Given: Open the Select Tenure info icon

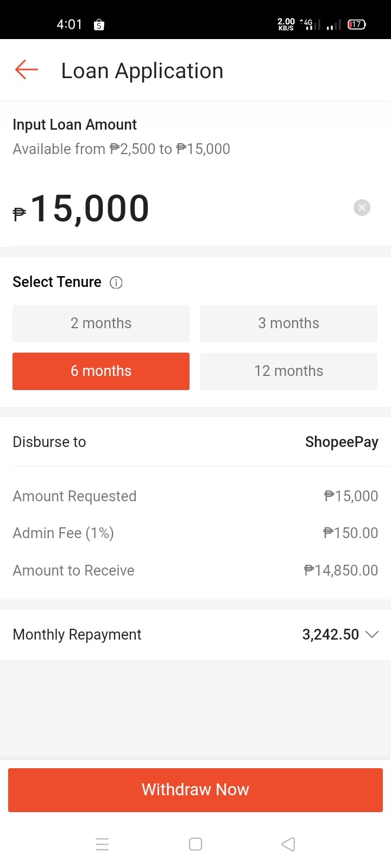Looking at the screenshot, I should pyautogui.click(x=116, y=283).
